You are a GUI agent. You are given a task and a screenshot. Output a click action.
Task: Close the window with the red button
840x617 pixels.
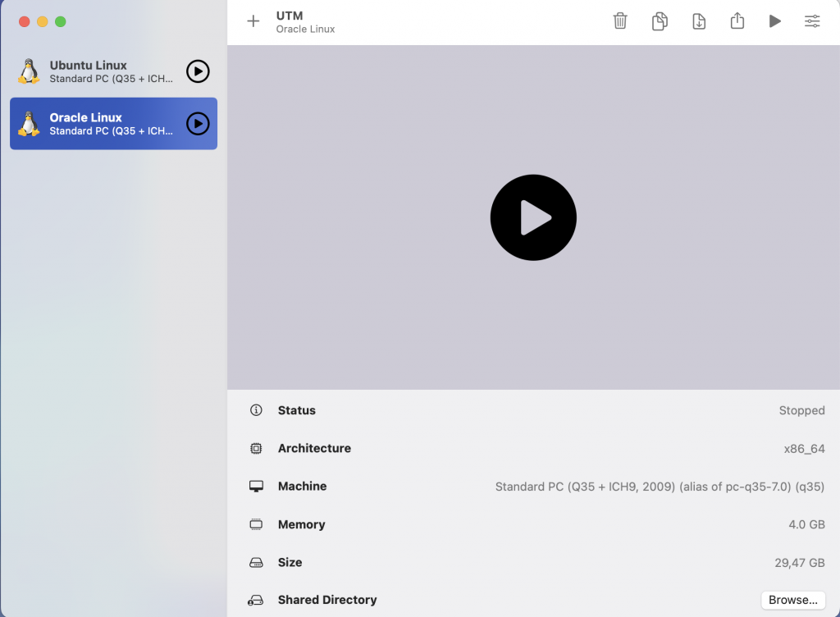coord(24,21)
